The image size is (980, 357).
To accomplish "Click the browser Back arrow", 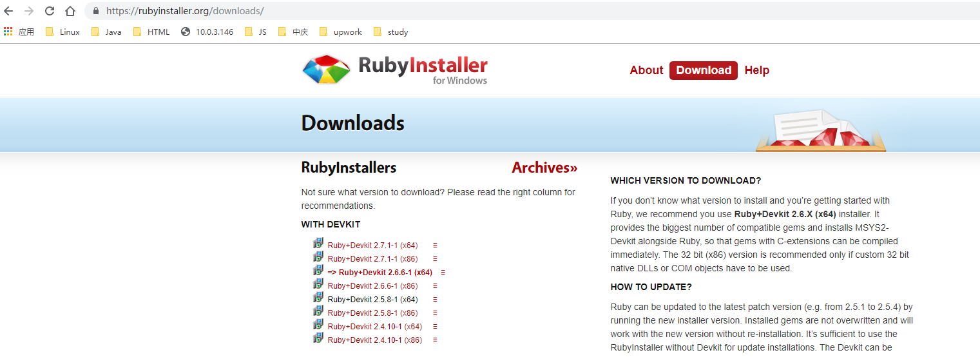I will [8, 11].
